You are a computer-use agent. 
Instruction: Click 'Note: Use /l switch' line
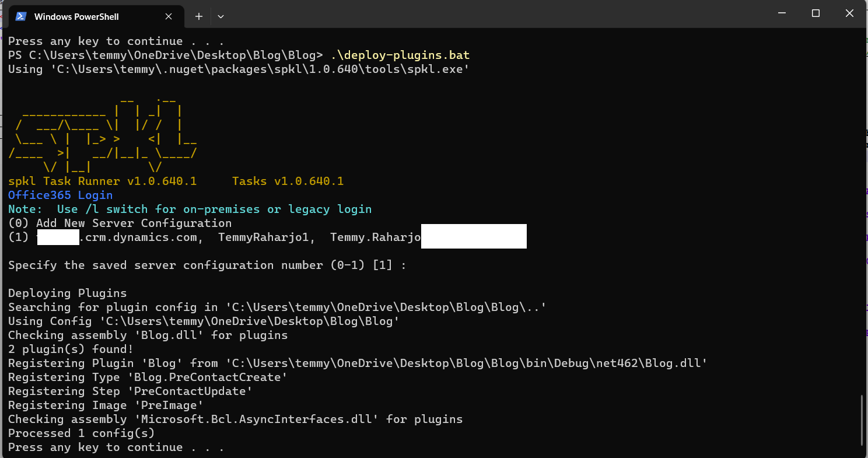(190, 209)
